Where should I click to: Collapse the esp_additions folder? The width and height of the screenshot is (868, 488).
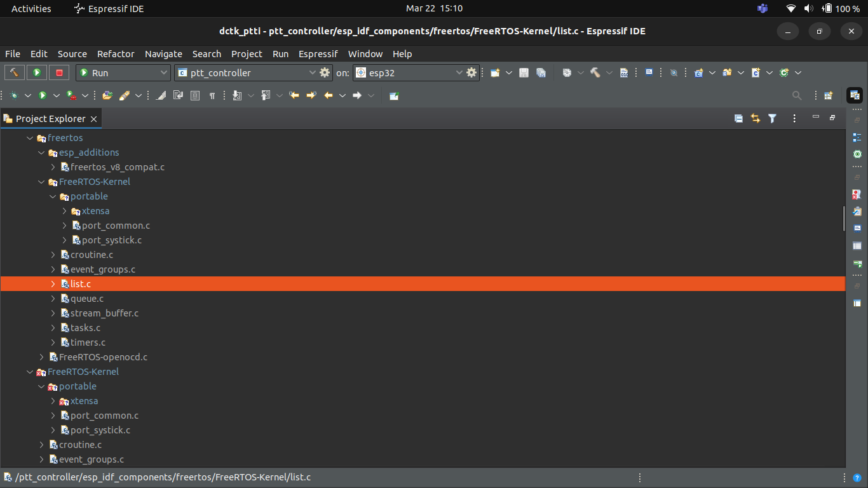42,152
